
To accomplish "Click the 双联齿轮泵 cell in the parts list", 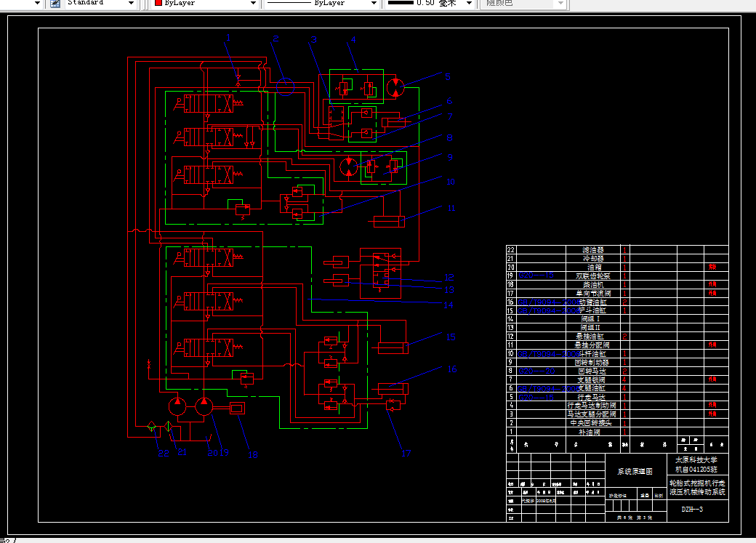I will click(x=593, y=275).
